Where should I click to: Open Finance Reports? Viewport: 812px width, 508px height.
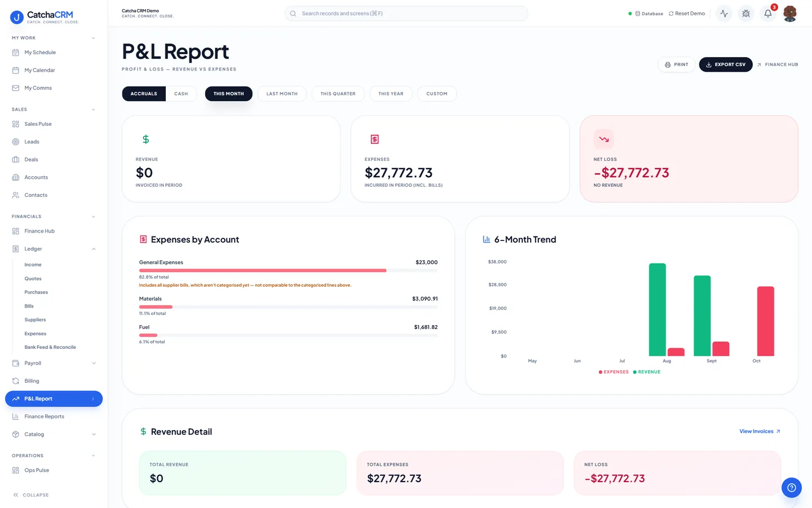coord(54,417)
